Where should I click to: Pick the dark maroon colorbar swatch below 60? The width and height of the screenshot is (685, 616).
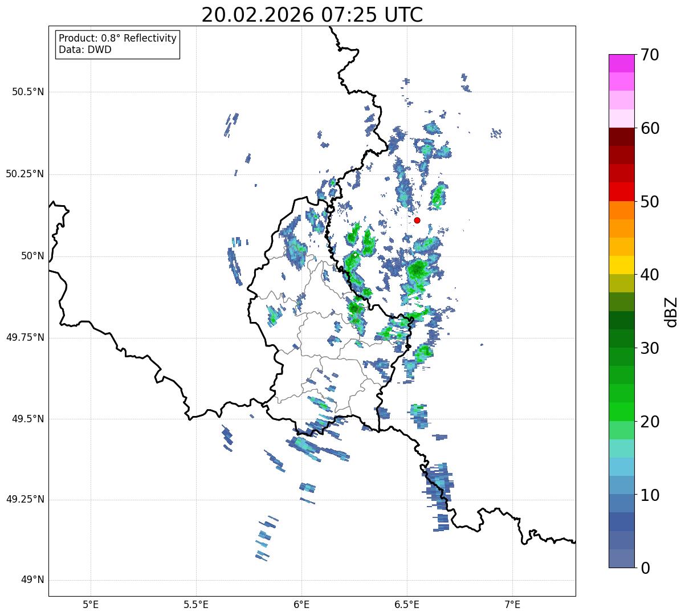(622, 137)
